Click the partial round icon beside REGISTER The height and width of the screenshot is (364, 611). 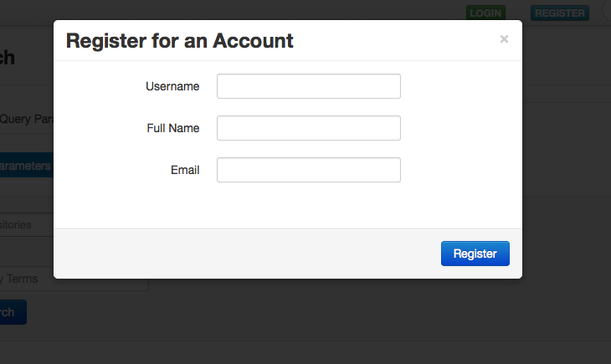click(606, 12)
